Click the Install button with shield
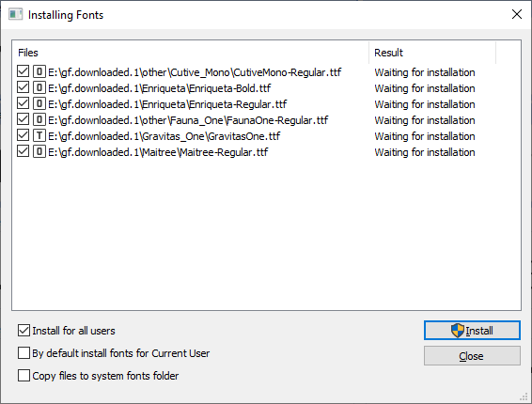Image resolution: width=532 pixels, height=404 pixels. pyautogui.click(x=472, y=331)
